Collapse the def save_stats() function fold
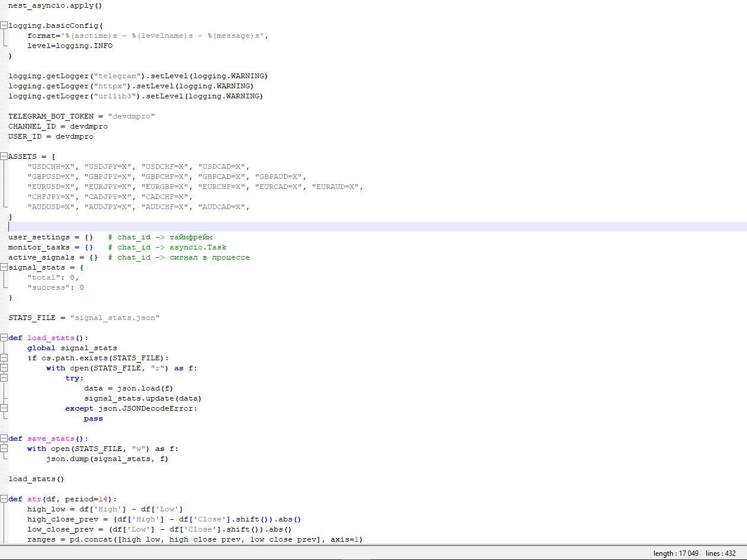The image size is (747, 560). click(x=4, y=439)
